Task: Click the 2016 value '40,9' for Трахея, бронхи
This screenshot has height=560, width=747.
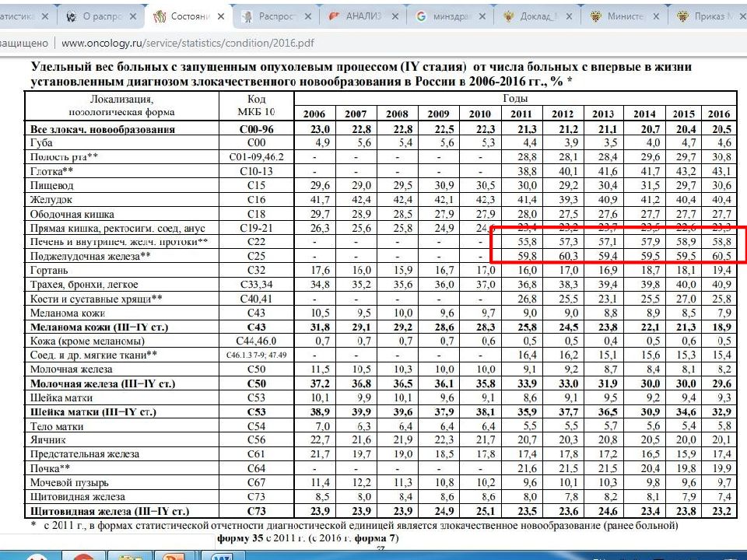Action: 721,285
